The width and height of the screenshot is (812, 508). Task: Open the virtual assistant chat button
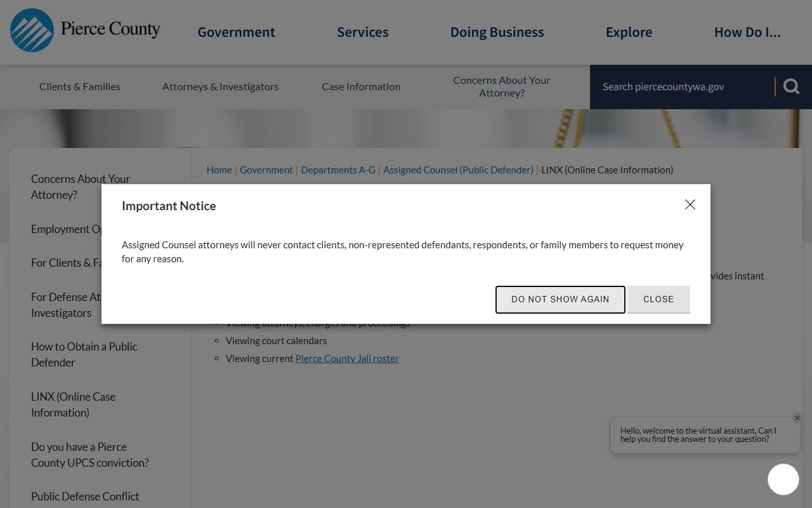pyautogui.click(x=783, y=479)
